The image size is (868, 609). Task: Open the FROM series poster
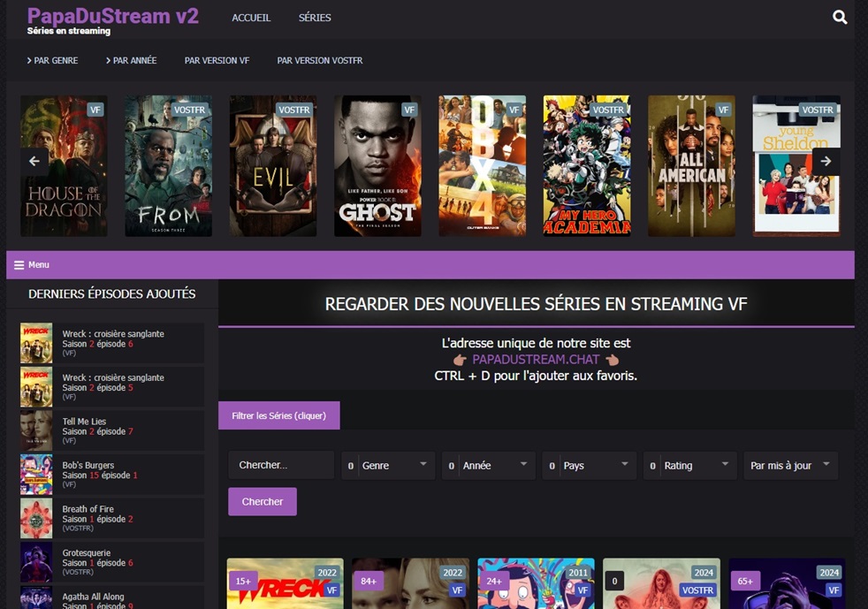pos(168,166)
